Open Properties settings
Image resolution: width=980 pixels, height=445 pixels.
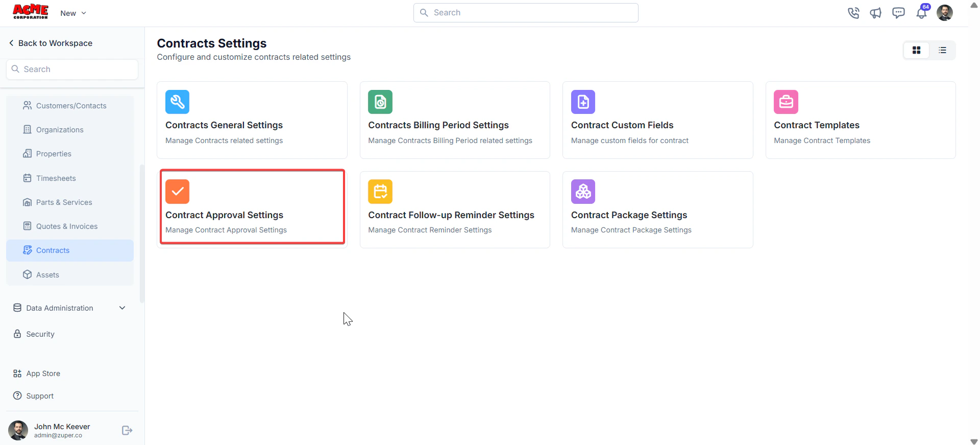point(70,154)
